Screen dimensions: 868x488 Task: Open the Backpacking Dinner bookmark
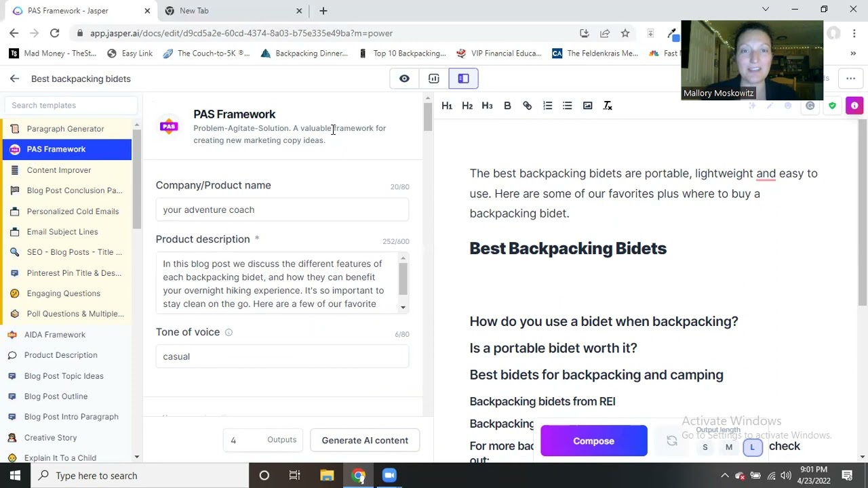tap(304, 54)
